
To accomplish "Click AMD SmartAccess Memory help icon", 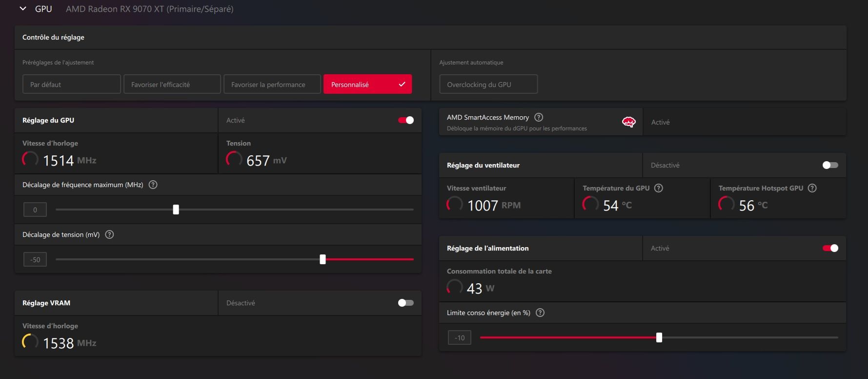I will (539, 117).
